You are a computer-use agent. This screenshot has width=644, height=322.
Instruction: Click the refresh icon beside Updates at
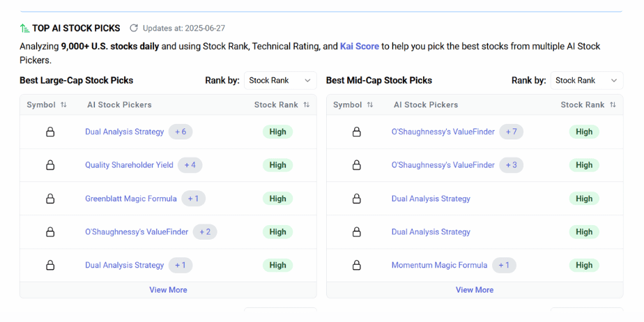coord(134,29)
